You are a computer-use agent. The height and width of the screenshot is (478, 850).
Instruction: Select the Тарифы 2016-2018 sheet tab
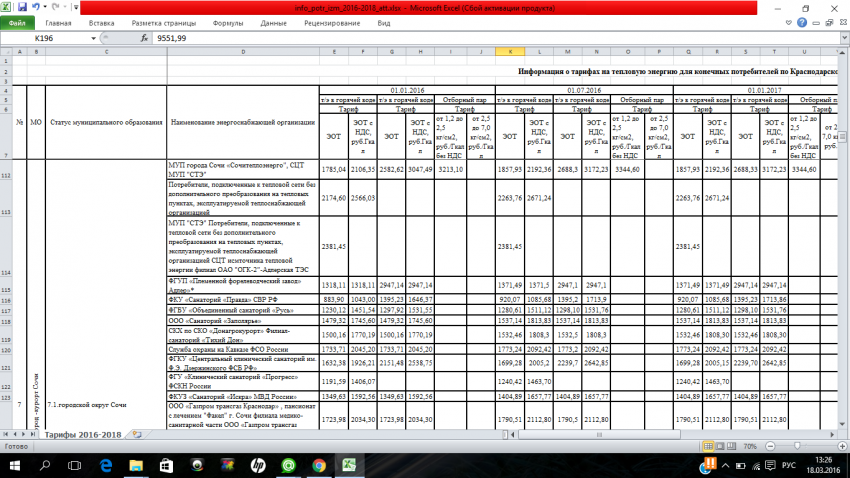pyautogui.click(x=82, y=435)
